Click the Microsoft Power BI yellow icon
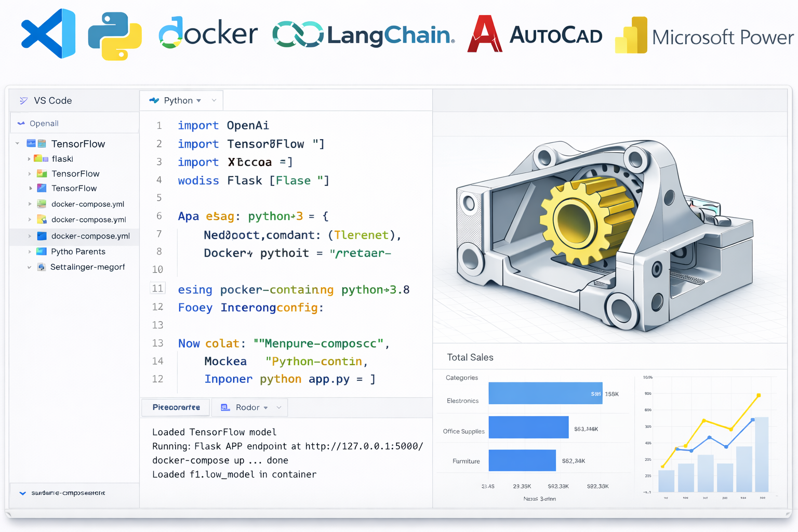798x532 pixels. pos(631,35)
